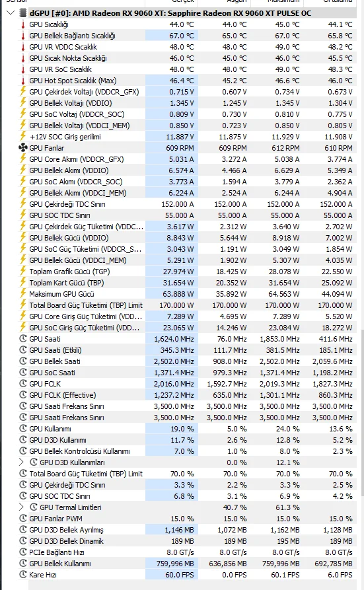Image resolution: width=364 pixels, height=590 pixels.
Task: Click the lightning icon beside Toplam Kart Gücü (TBP)
Action: click(x=23, y=283)
